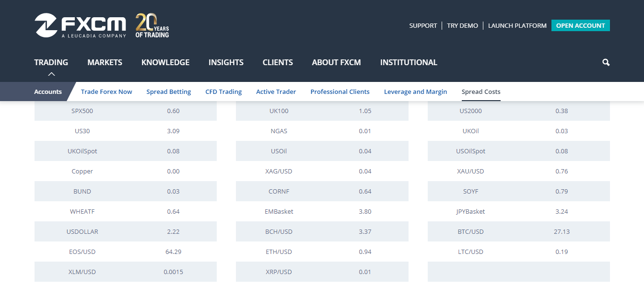This screenshot has height=287, width=644.
Task: Open the Support link
Action: coord(423,25)
